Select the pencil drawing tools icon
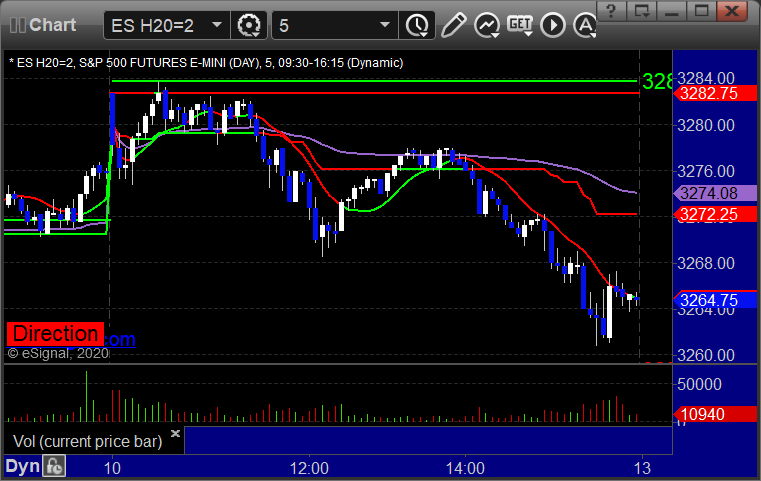 [453, 25]
